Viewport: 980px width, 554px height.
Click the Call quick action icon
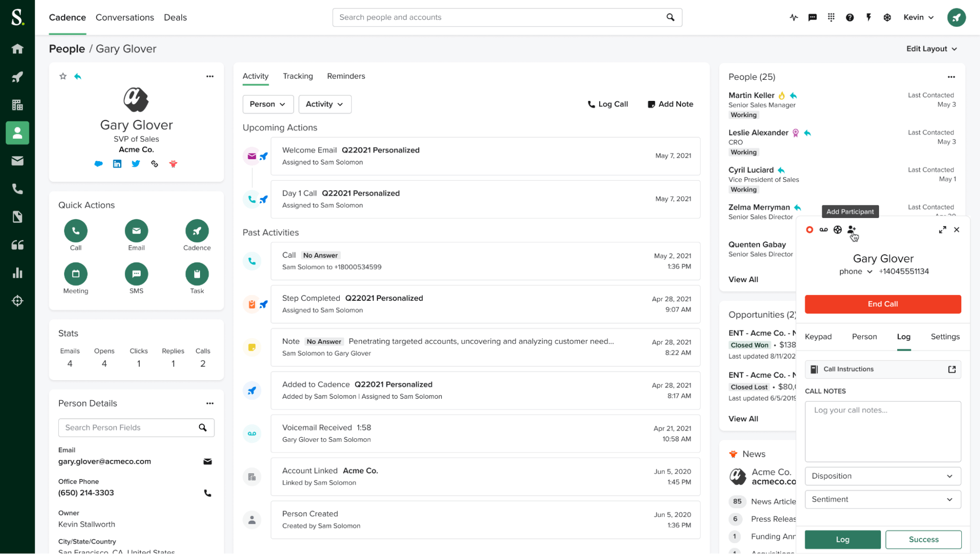point(75,231)
